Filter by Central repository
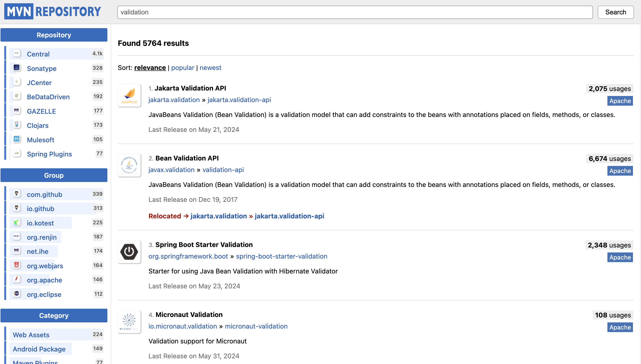This screenshot has height=364, width=641. pyautogui.click(x=38, y=54)
